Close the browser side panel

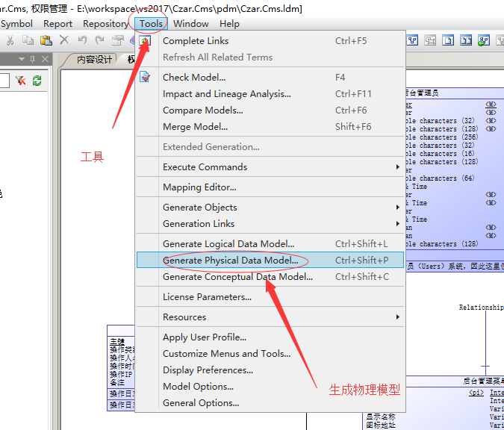click(46, 59)
